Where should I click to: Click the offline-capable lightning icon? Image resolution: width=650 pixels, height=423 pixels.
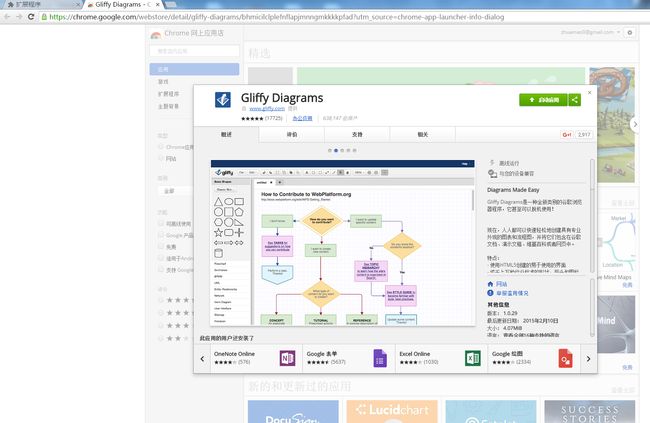click(x=492, y=163)
